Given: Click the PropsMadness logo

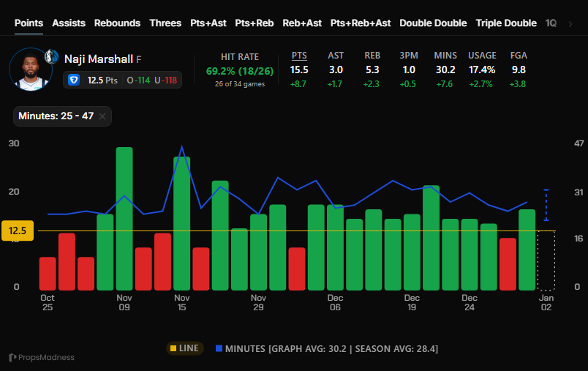Looking at the screenshot, I should (42, 358).
